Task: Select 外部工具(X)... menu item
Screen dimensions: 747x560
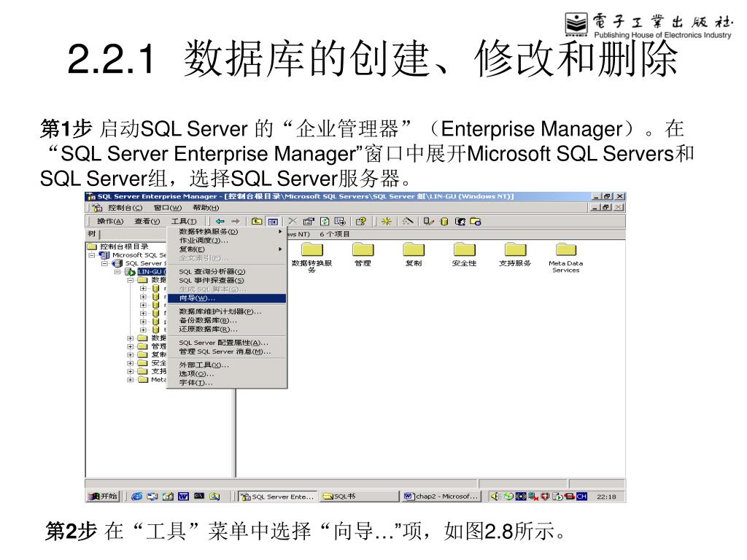Action: coord(227,365)
